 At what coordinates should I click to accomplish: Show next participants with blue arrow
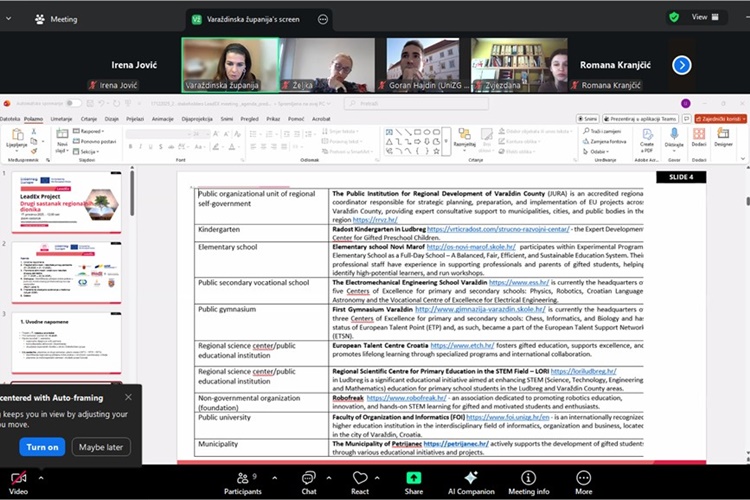click(682, 65)
